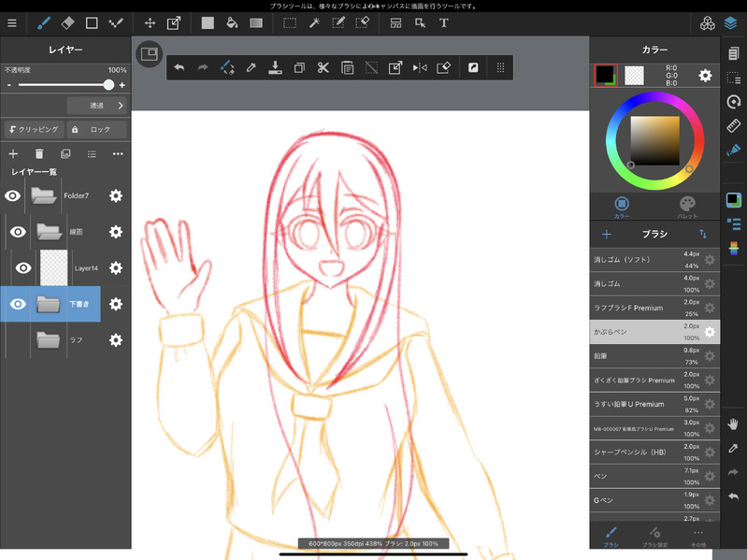Open the ruler tool in right sidebar
747x560 pixels.
pos(734,125)
